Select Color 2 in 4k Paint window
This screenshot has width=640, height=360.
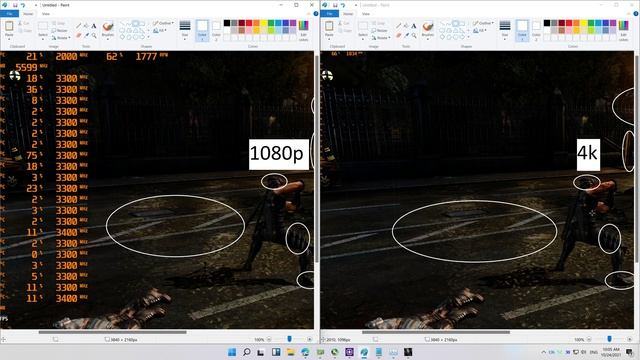536,31
